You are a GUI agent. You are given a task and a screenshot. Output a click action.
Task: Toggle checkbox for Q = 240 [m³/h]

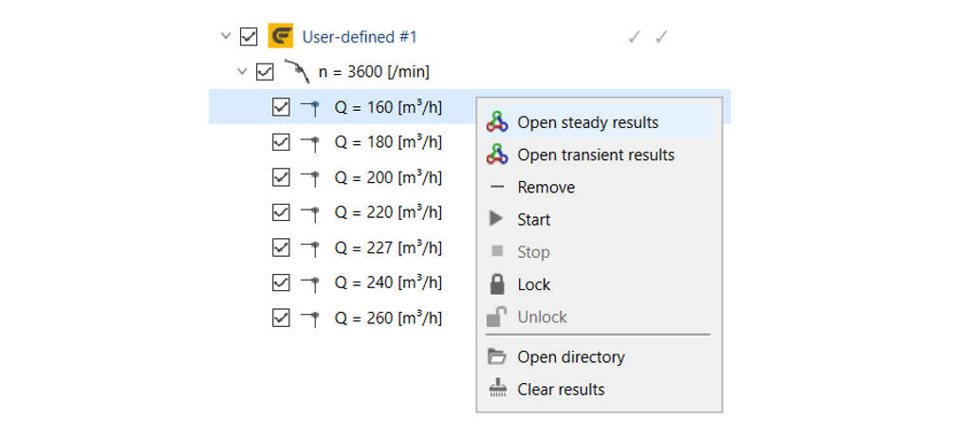click(281, 283)
